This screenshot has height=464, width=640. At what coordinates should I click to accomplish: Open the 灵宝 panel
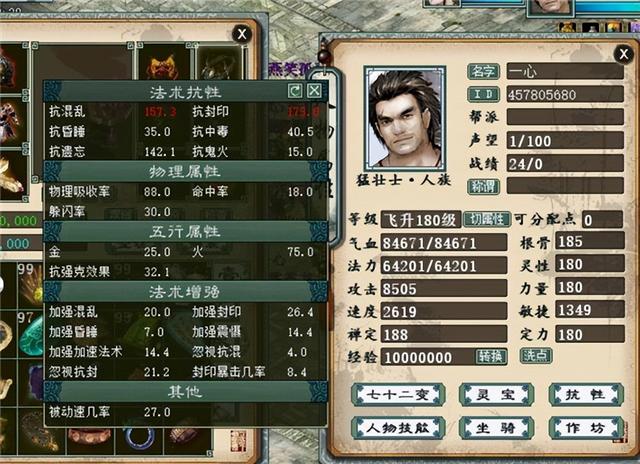pos(496,395)
